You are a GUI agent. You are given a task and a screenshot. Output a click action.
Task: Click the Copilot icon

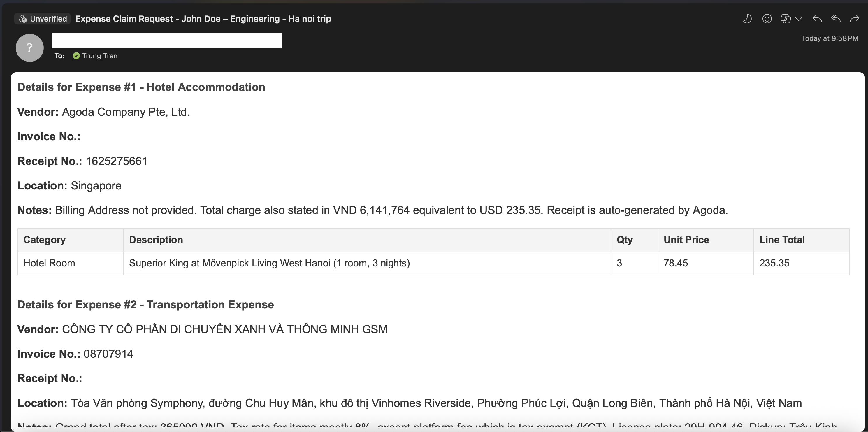[x=786, y=19]
